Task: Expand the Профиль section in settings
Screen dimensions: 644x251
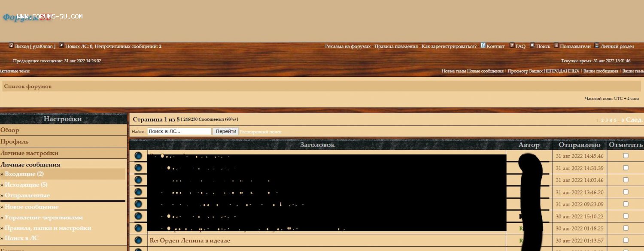Action: [15, 142]
